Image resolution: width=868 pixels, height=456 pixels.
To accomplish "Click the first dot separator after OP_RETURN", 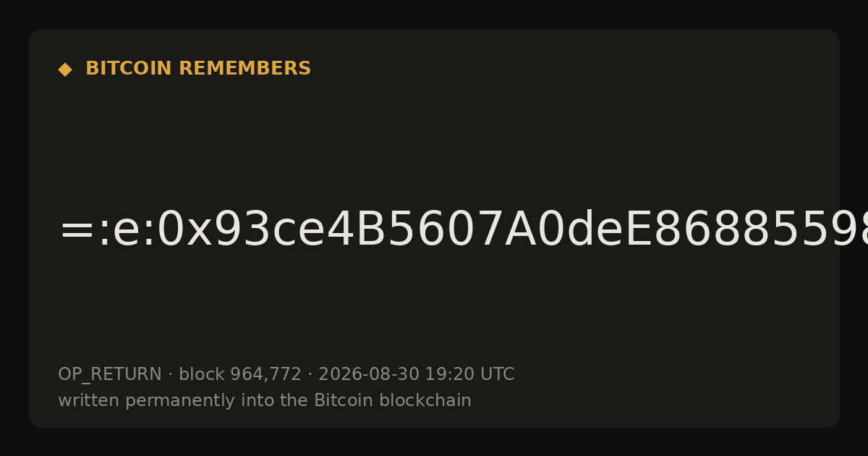I will tap(170, 375).
